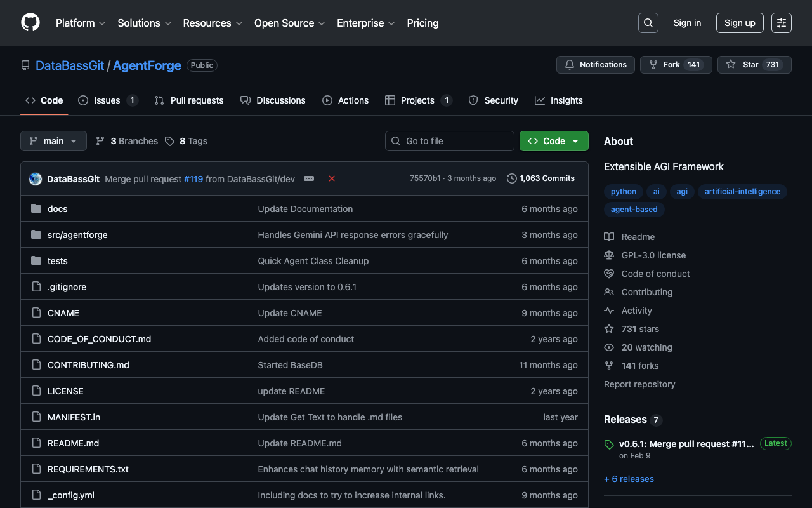Click the Go to file field
The width and height of the screenshot is (812, 508).
pos(449,141)
